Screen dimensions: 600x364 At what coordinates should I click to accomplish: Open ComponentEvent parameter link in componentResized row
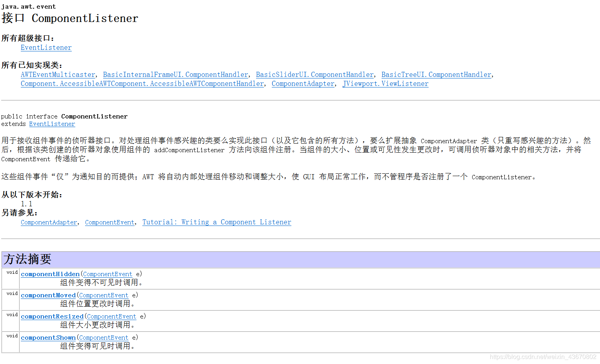112,317
